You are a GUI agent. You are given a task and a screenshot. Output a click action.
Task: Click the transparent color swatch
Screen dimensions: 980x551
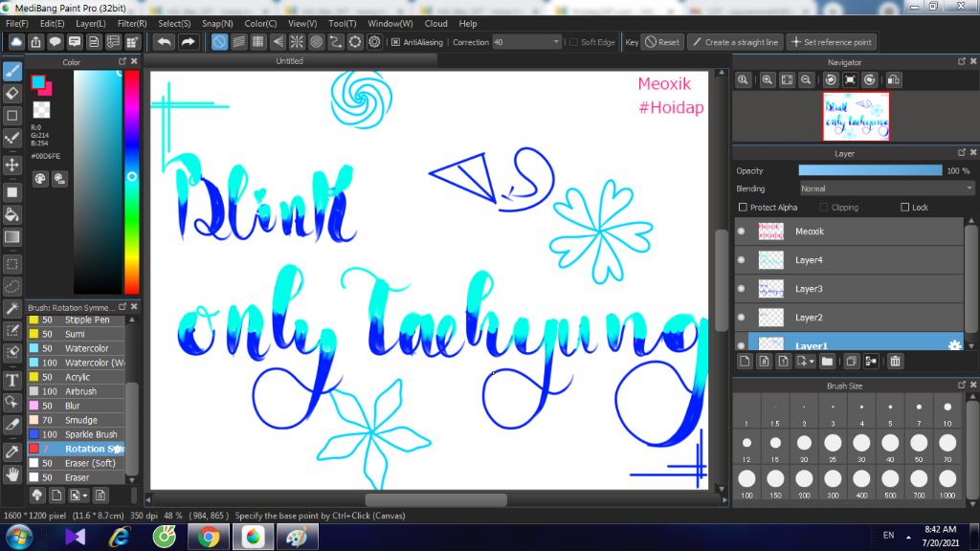(41, 110)
